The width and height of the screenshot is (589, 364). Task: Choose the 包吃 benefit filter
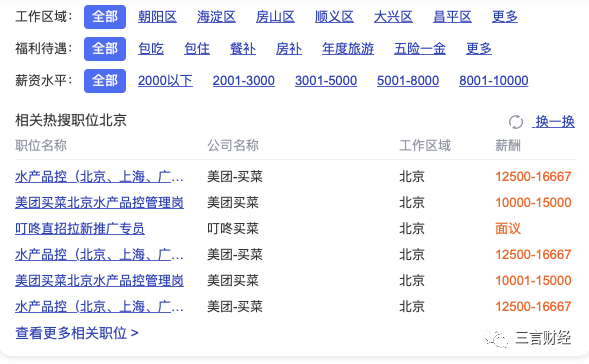point(151,49)
